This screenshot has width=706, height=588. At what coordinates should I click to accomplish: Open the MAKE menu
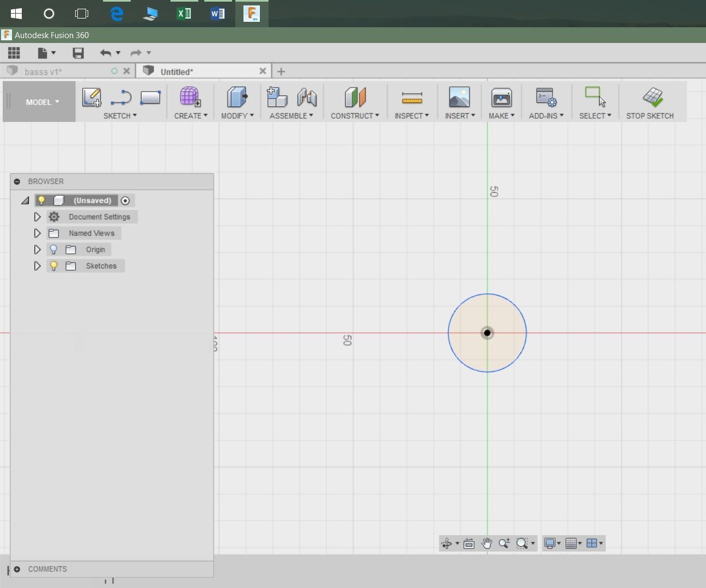(x=501, y=115)
